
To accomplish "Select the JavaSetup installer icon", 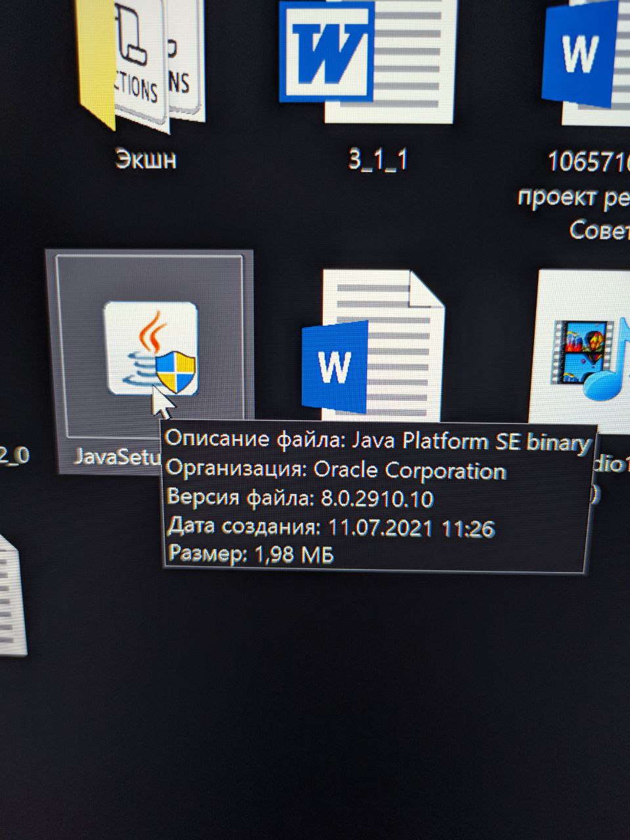I will 152,348.
